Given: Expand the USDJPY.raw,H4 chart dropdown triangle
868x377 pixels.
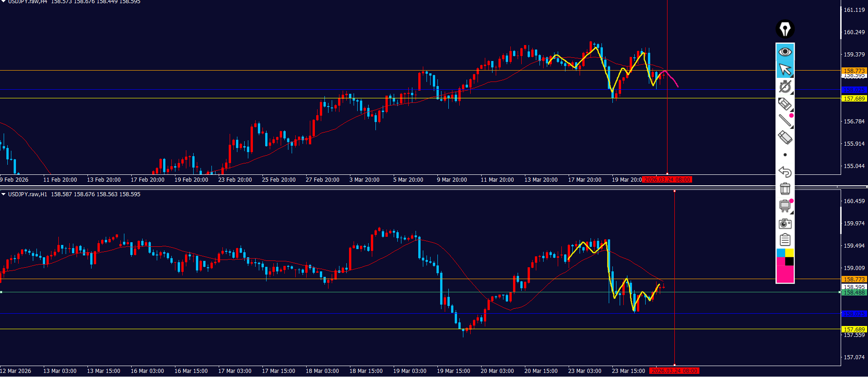Looking at the screenshot, I should [4, 2].
